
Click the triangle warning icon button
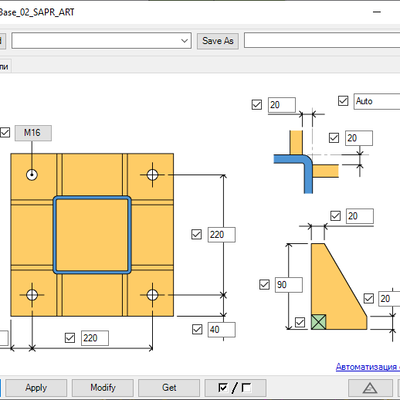[x=370, y=388]
